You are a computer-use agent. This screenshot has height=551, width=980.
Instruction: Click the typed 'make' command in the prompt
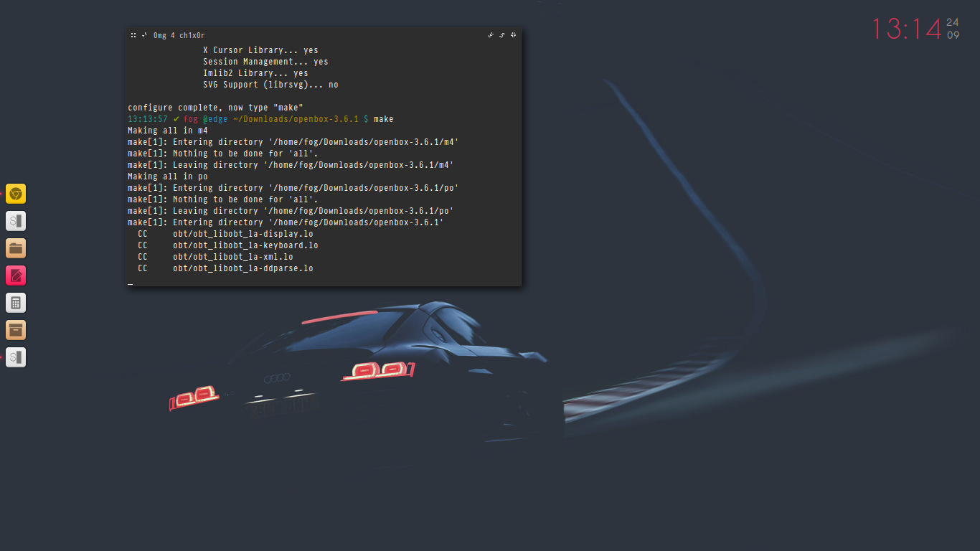[x=383, y=119]
